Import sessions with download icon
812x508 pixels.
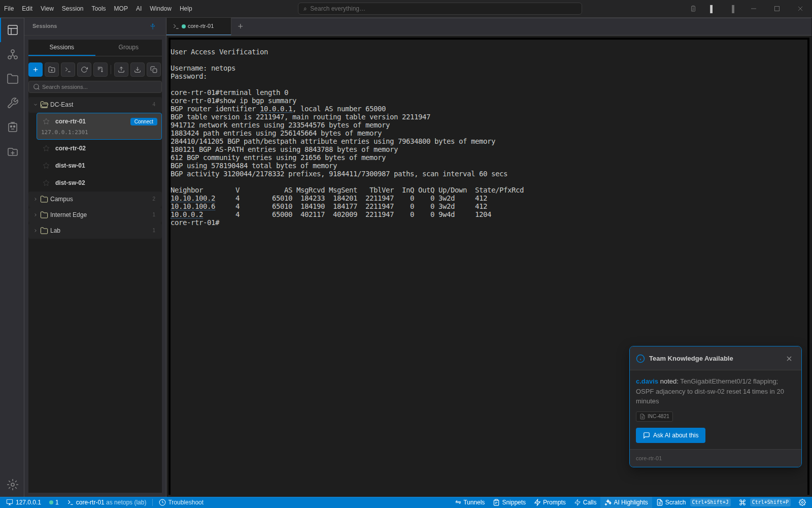click(138, 70)
